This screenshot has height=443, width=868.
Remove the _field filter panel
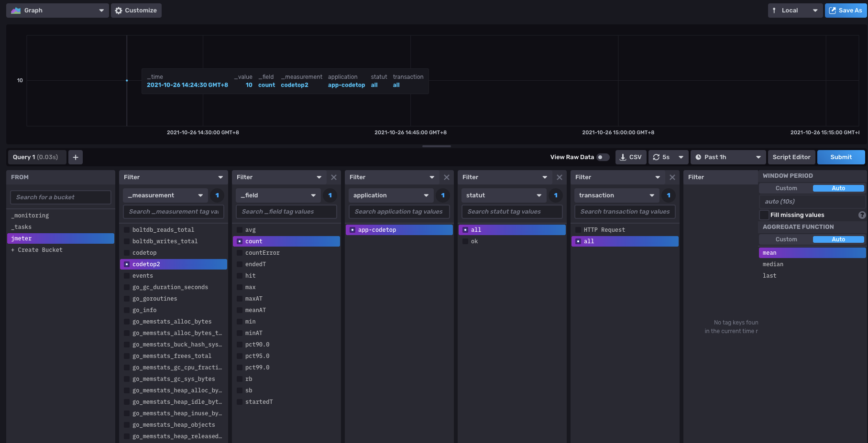[334, 177]
